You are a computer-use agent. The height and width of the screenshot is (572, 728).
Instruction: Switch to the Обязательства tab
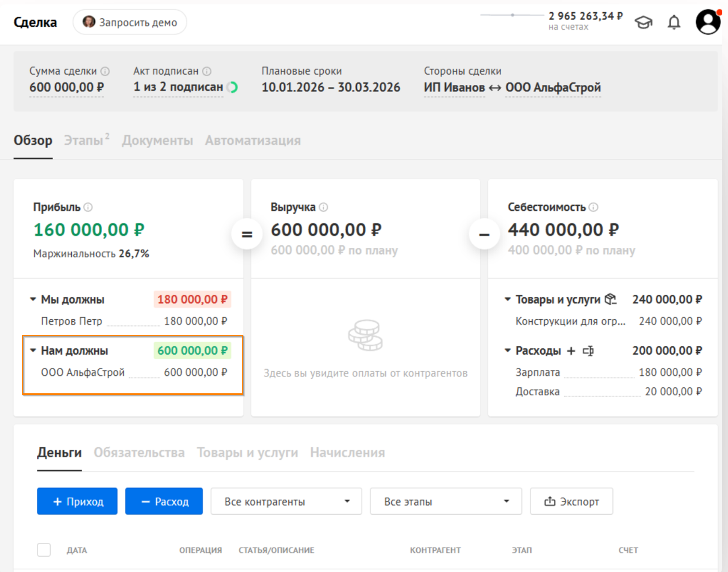tap(139, 453)
